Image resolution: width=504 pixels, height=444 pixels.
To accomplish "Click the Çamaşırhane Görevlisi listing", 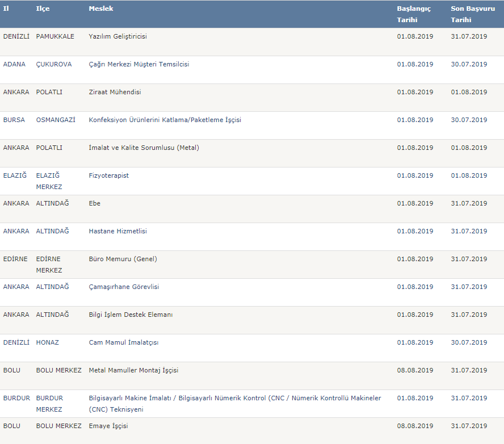I will pos(124,287).
